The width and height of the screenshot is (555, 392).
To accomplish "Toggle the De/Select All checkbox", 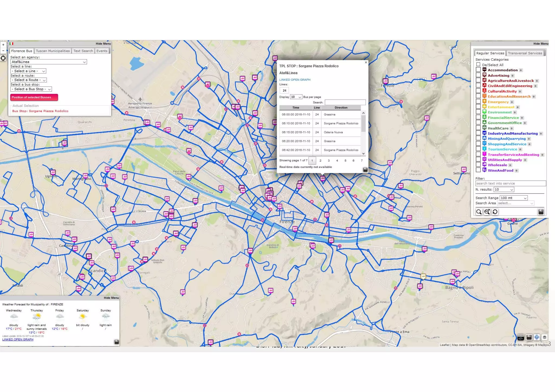I will pyautogui.click(x=478, y=64).
